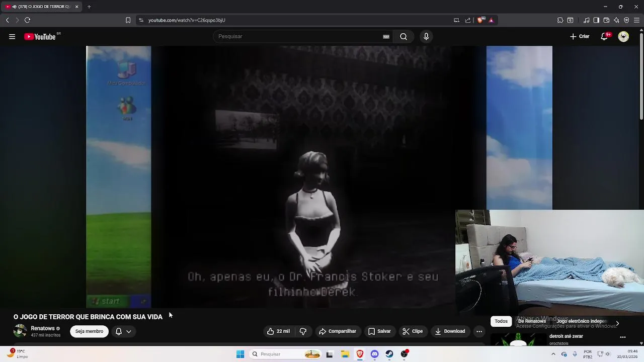Open the site settings icon beside URL

[141, 20]
